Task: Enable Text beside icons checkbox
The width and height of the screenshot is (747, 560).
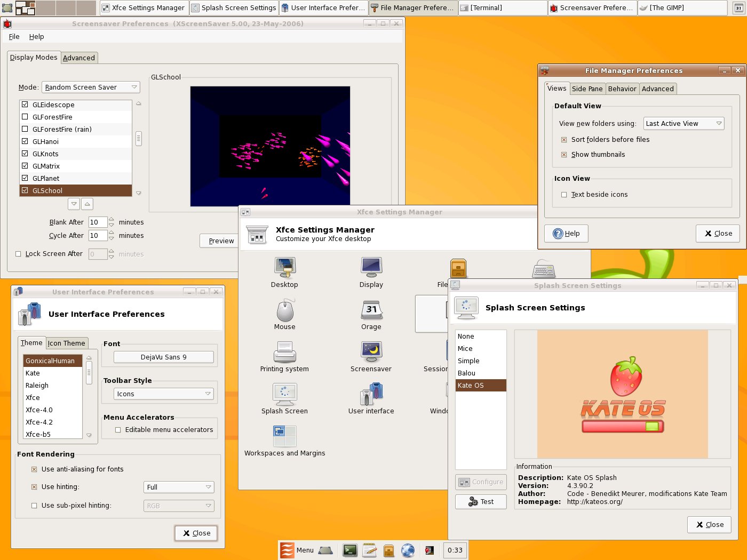Action: 564,195
